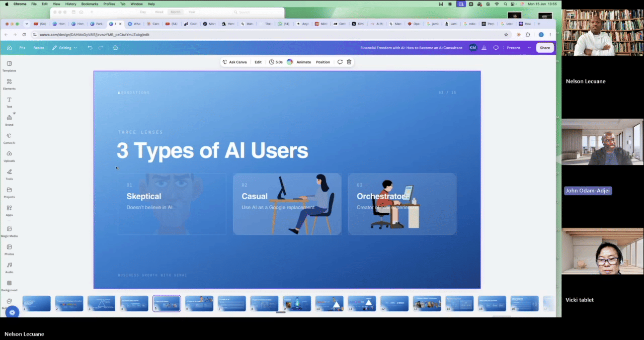Click the Share button
This screenshot has height=340, width=644.
[545, 48]
